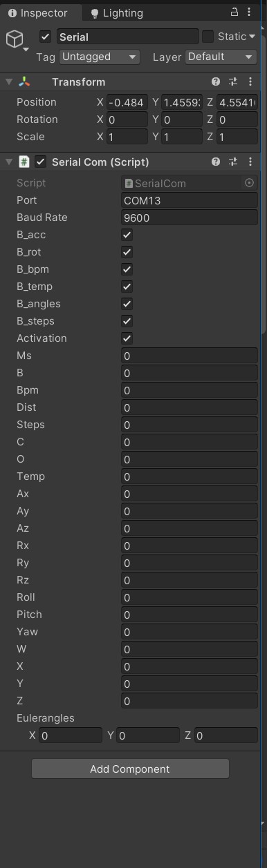Click the Port field containing COM13
Viewport: 267px width, 868px height.
tap(190, 200)
